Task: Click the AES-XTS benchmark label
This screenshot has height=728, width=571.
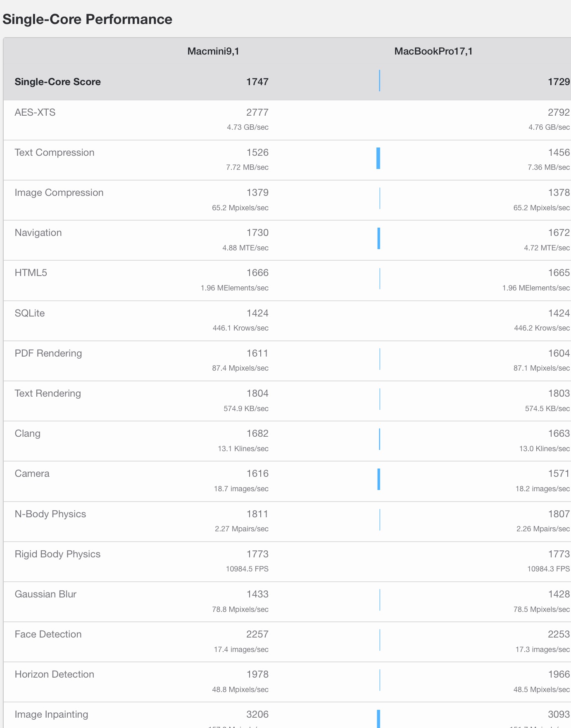Action: point(35,112)
